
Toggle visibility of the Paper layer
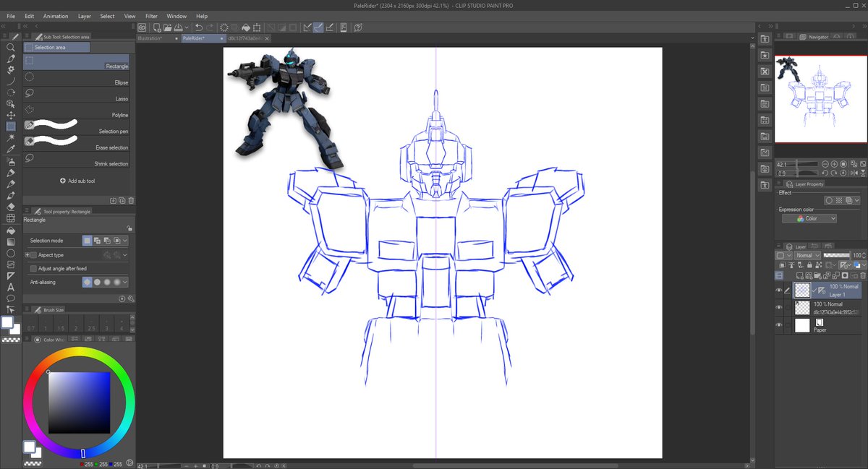779,325
